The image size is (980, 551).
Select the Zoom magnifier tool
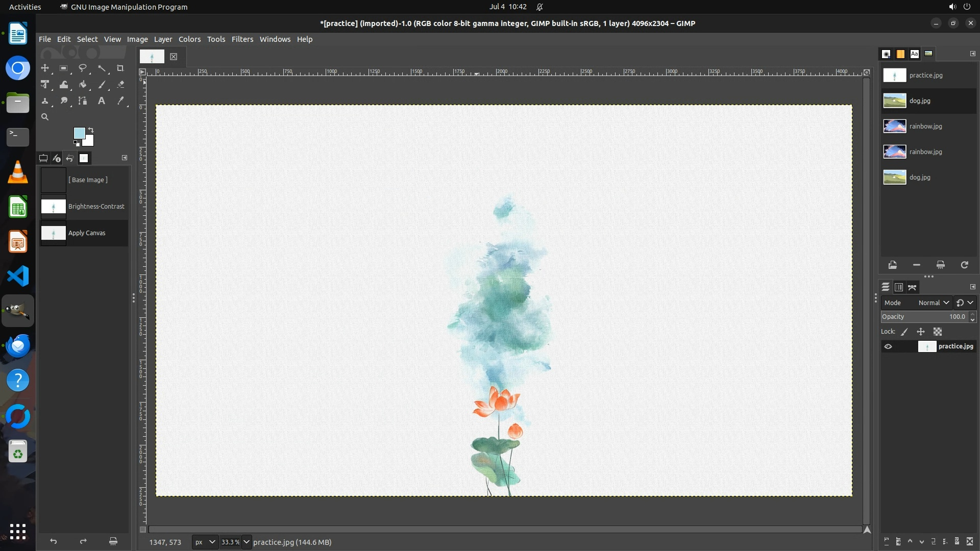pos(45,117)
